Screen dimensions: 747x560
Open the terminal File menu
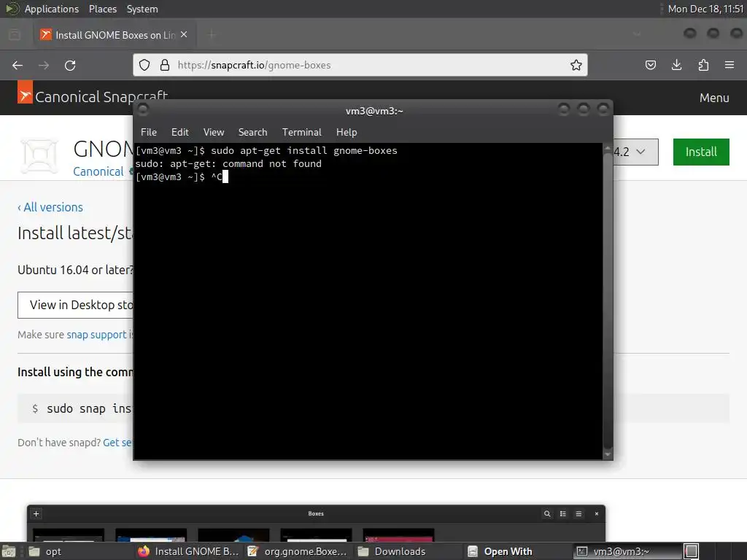coord(149,133)
